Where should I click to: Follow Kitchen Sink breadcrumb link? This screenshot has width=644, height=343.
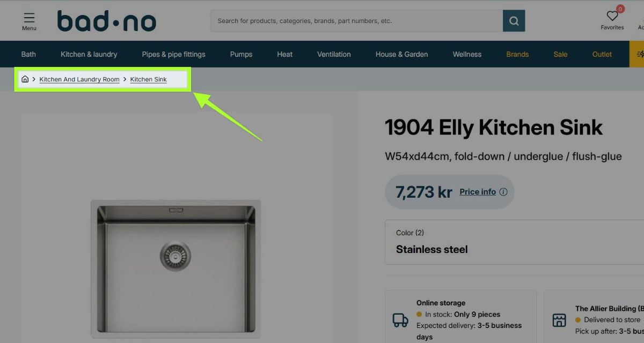pyautogui.click(x=148, y=79)
